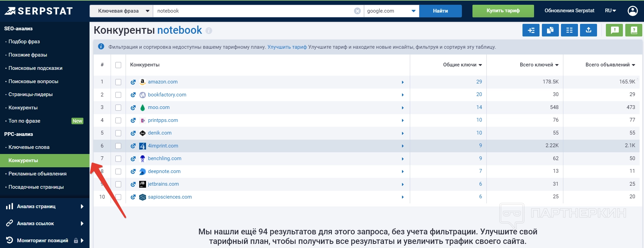Open external link icon for deepnote.com
The image size is (644, 248).
tap(133, 172)
